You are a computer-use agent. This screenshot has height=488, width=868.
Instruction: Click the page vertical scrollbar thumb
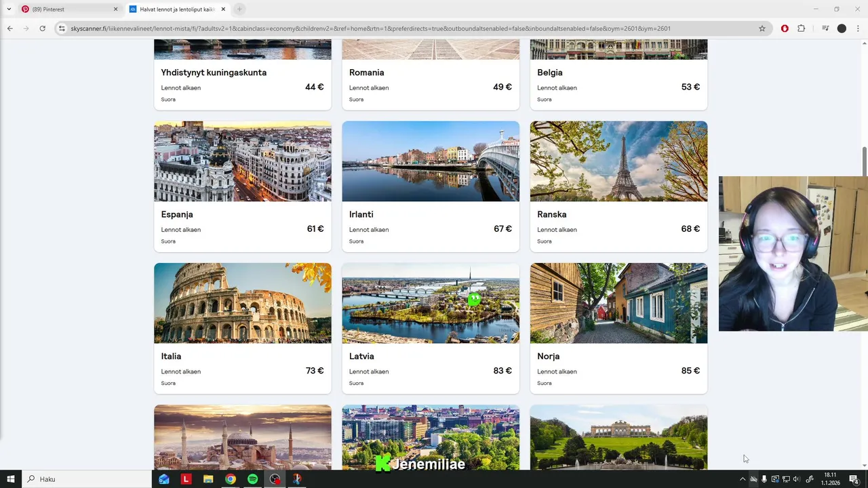click(864, 161)
